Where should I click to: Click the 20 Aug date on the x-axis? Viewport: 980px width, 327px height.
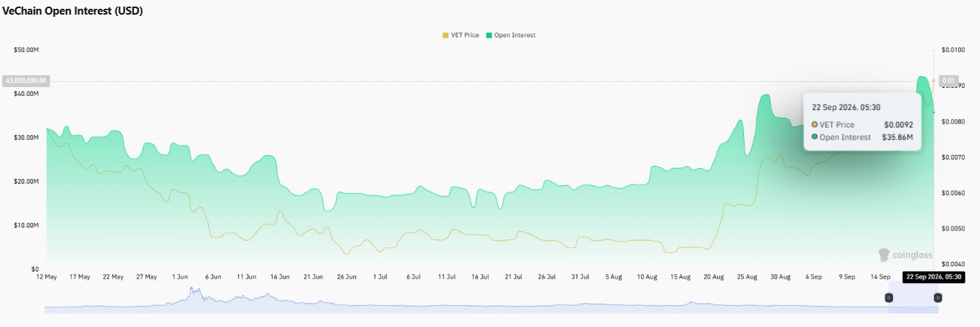[x=714, y=277]
